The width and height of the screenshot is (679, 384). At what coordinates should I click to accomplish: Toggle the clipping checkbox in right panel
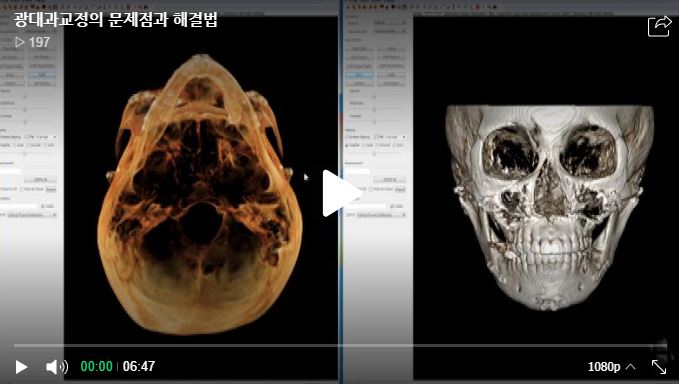pos(347,137)
